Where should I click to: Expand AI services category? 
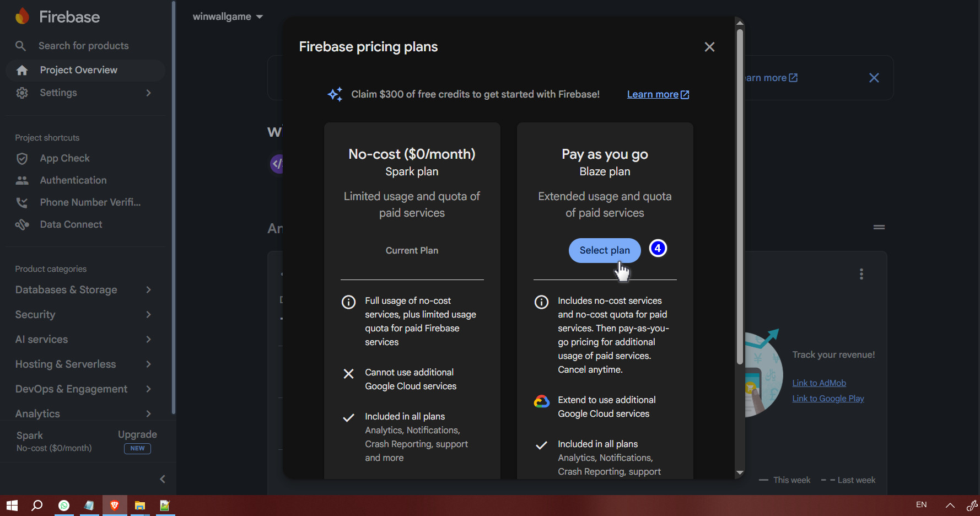point(83,340)
